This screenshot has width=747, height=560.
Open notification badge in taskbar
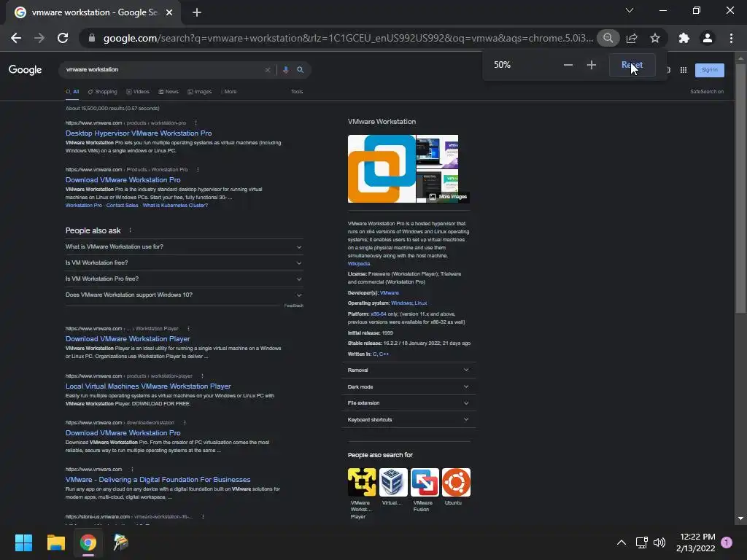[x=727, y=542]
